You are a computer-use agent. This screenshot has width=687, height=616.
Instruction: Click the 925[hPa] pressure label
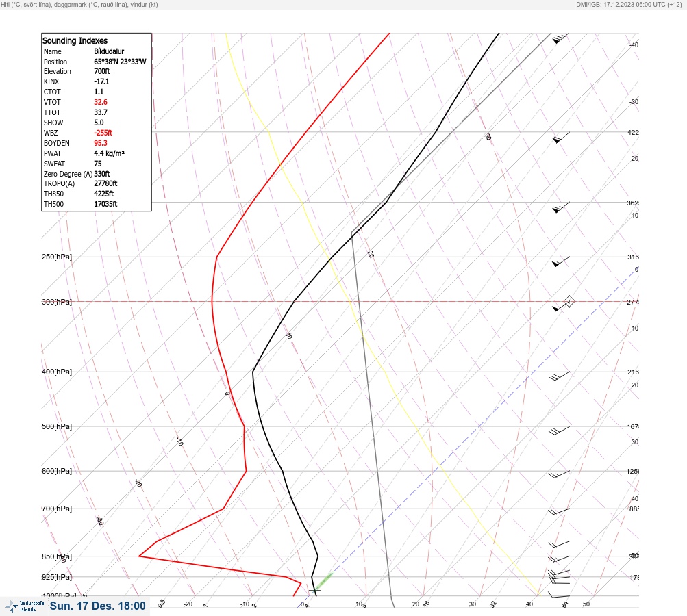click(57, 577)
